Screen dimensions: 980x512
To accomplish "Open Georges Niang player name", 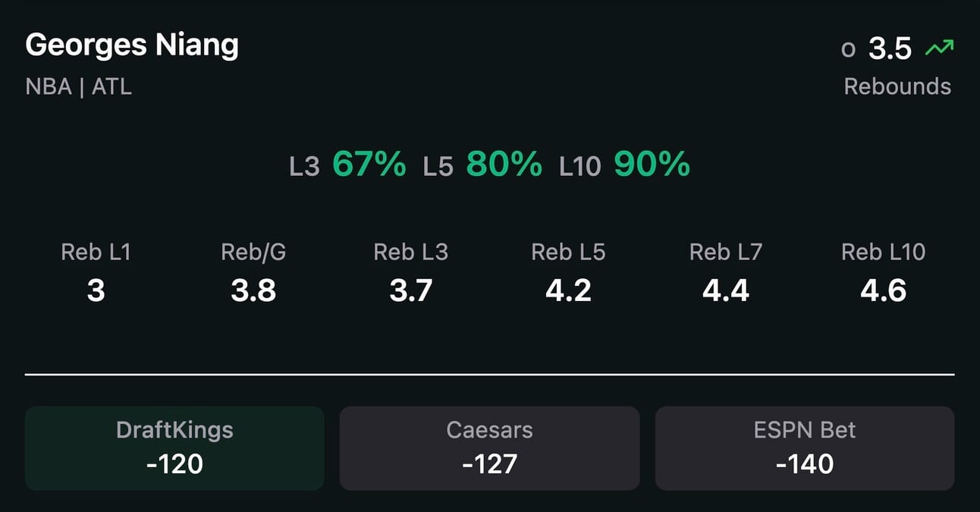I will pyautogui.click(x=132, y=47).
